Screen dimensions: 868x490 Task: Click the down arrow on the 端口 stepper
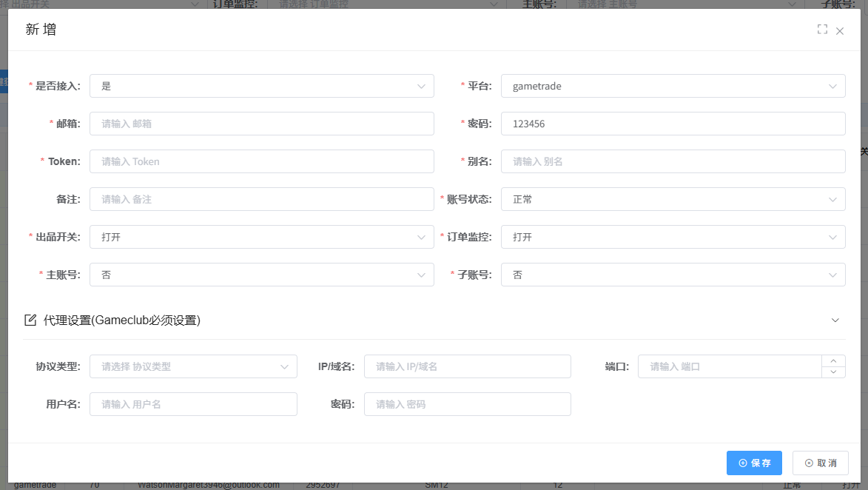(x=834, y=371)
